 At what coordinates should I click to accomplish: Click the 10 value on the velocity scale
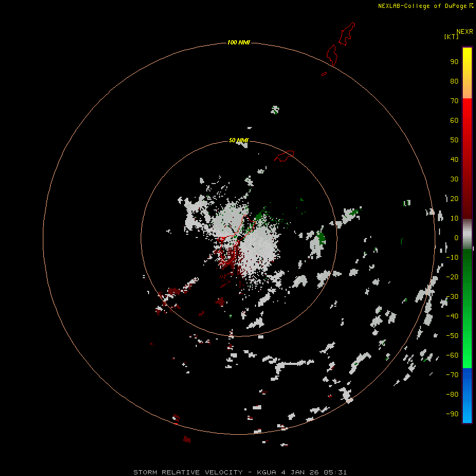454,218
